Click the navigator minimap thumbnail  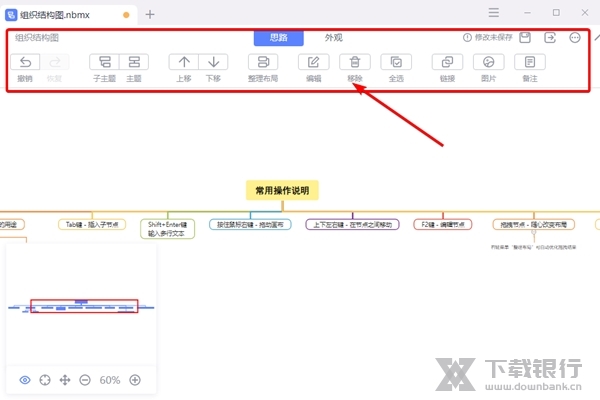(x=81, y=306)
